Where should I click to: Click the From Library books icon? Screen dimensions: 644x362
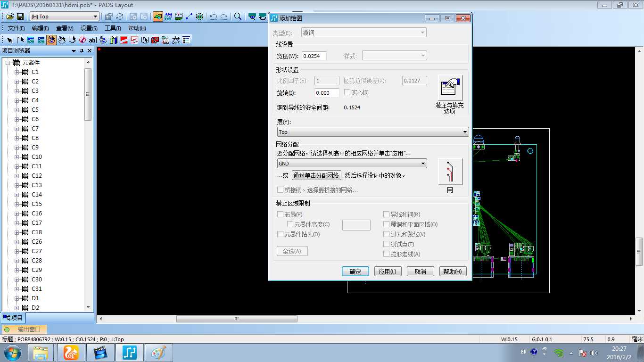click(114, 40)
